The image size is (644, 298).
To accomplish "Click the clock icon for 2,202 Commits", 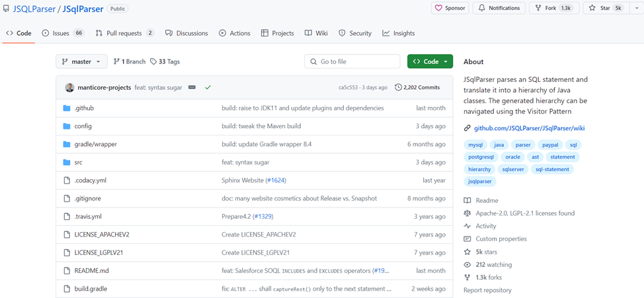I will (398, 87).
